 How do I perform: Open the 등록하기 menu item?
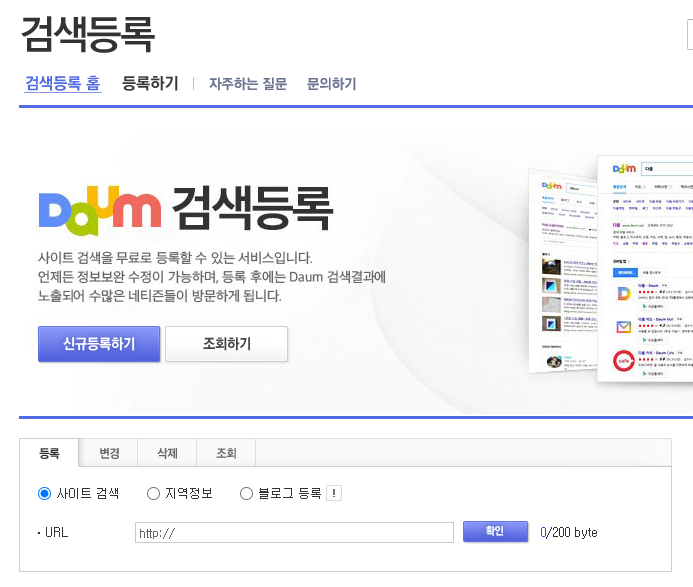click(x=150, y=83)
